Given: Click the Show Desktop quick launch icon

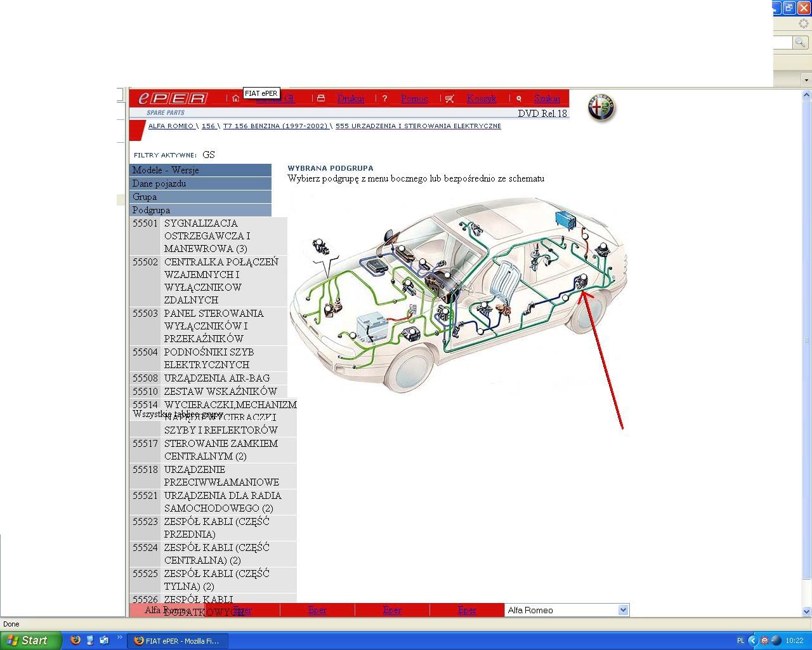Looking at the screenshot, I should pyautogui.click(x=89, y=640).
